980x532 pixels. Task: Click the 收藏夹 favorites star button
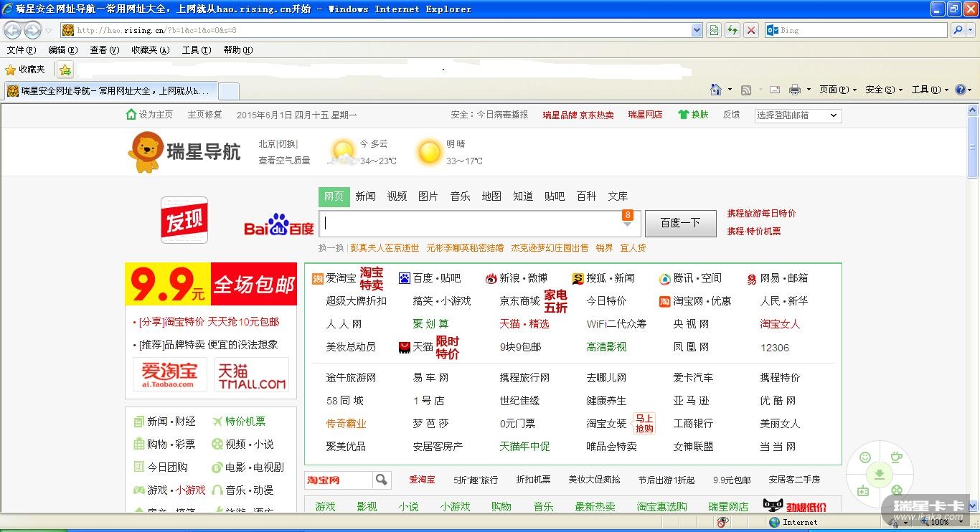tap(25, 70)
